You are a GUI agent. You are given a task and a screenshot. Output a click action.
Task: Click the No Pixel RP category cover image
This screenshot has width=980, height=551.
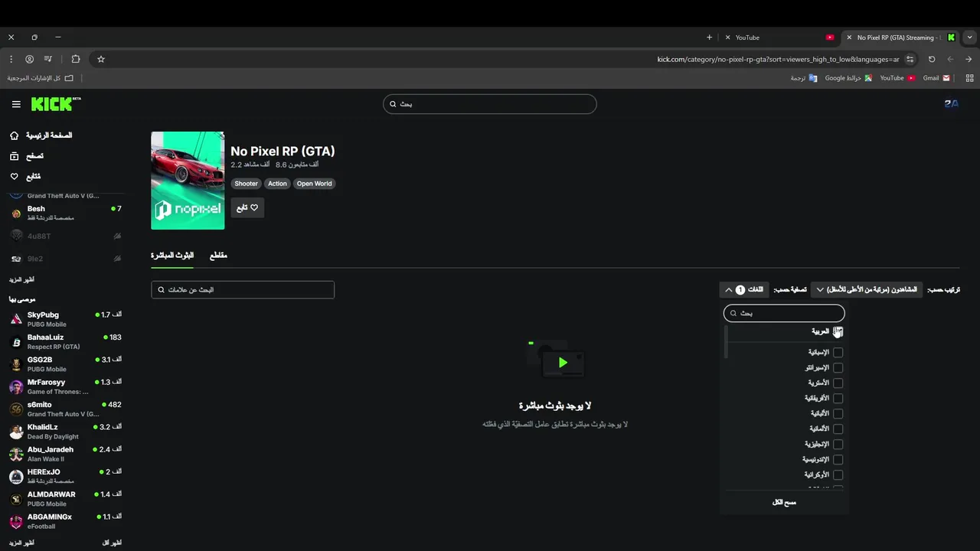coord(188,181)
